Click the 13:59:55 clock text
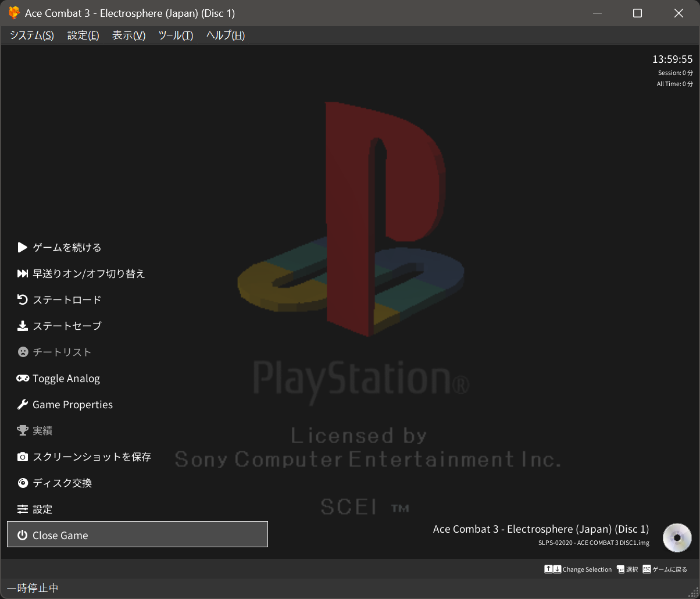The height and width of the screenshot is (599, 700). tap(673, 59)
